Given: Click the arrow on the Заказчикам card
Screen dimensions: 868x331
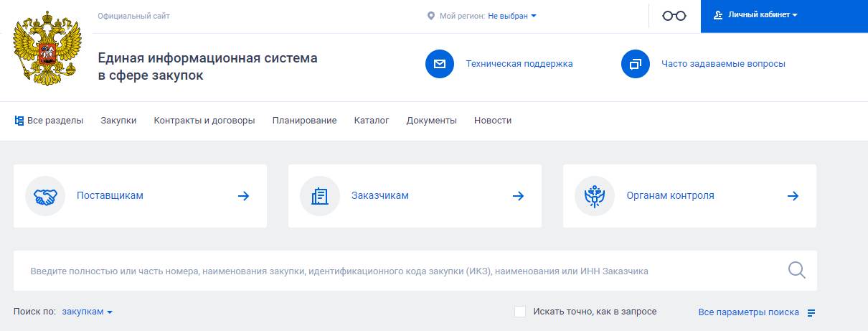Looking at the screenshot, I should (519, 196).
